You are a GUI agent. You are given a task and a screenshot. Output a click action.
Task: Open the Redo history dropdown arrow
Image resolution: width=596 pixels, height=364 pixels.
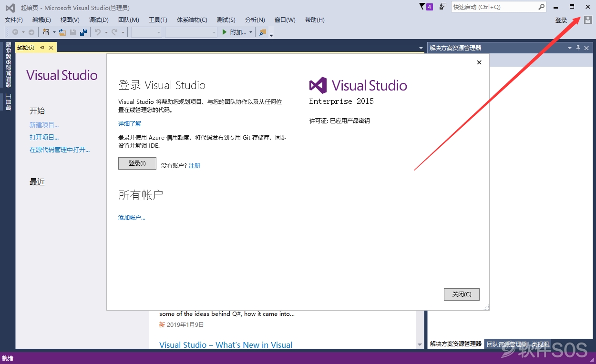coord(123,32)
